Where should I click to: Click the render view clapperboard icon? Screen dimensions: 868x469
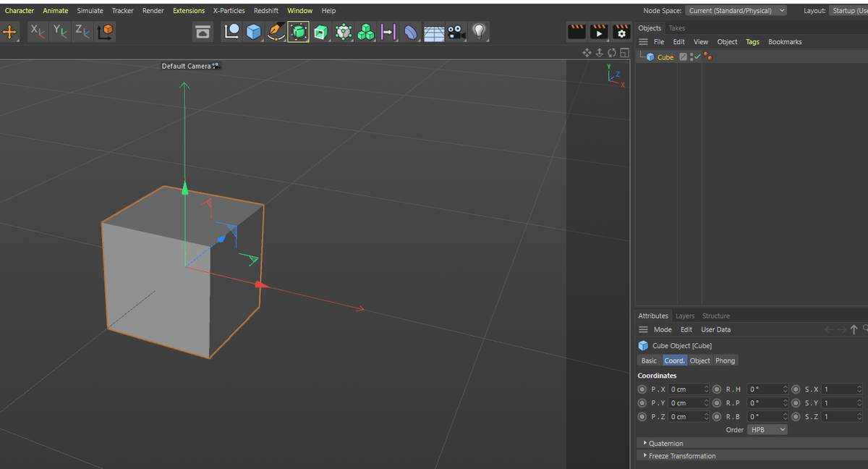tap(576, 32)
